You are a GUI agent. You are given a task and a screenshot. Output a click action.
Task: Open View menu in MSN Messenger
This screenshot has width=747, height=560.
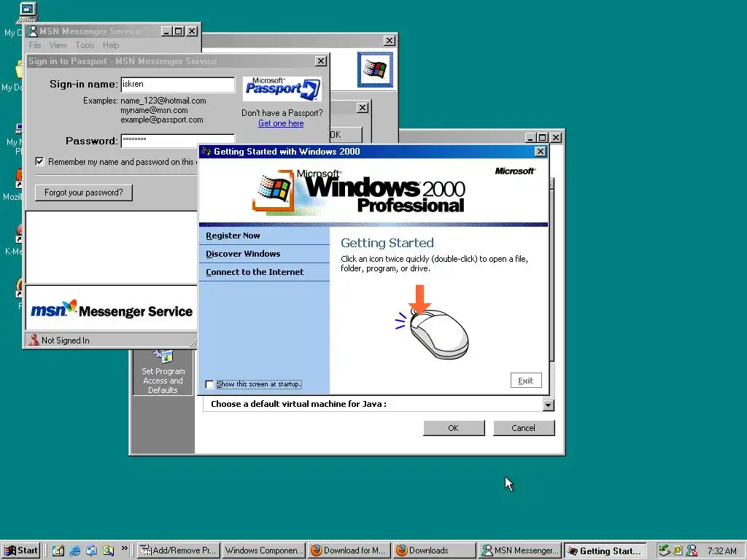pyautogui.click(x=58, y=45)
